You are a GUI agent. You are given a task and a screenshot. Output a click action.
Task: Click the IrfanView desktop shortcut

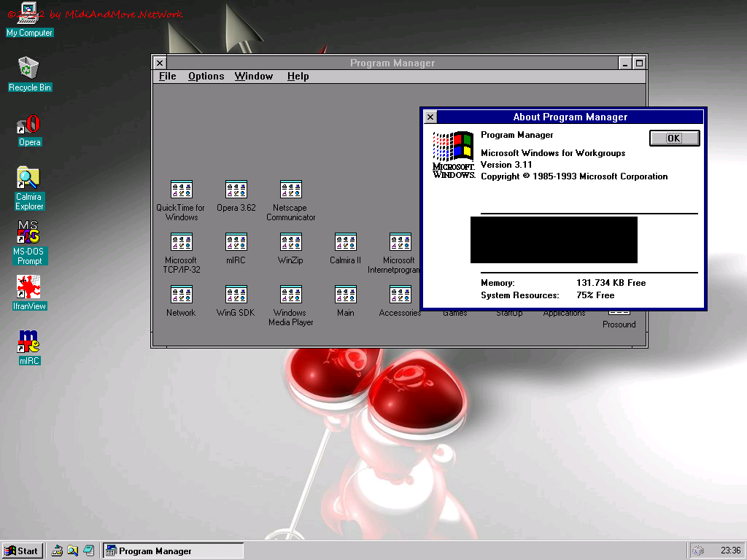coord(29,287)
